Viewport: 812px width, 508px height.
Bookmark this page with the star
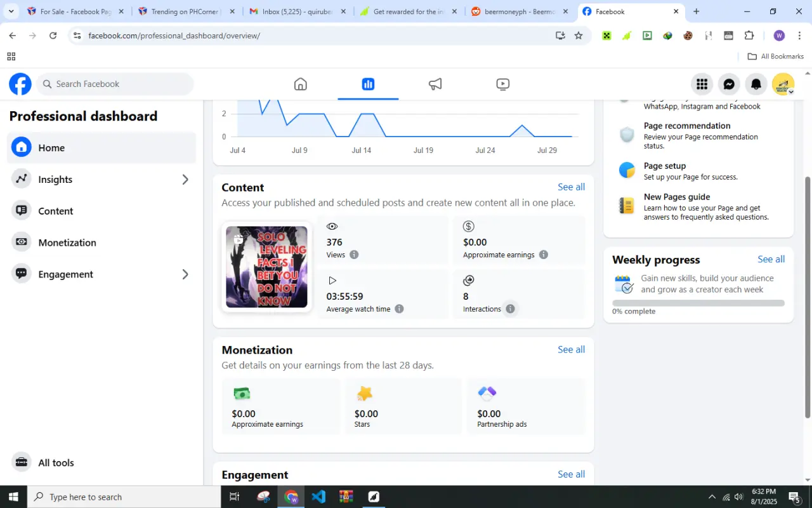click(x=579, y=36)
